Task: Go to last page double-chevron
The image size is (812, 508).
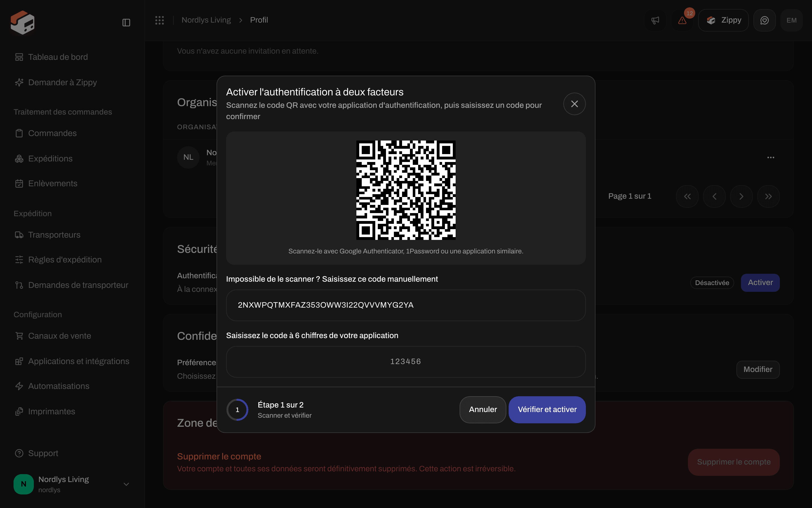Action: [768, 196]
